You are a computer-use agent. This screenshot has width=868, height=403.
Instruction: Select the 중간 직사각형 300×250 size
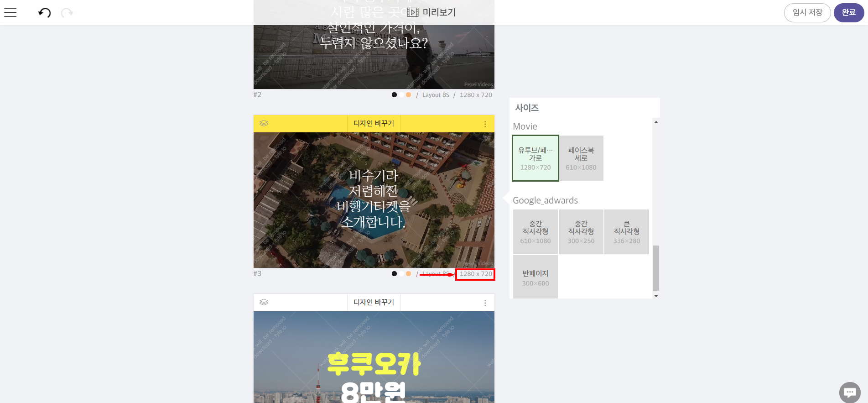tap(581, 232)
